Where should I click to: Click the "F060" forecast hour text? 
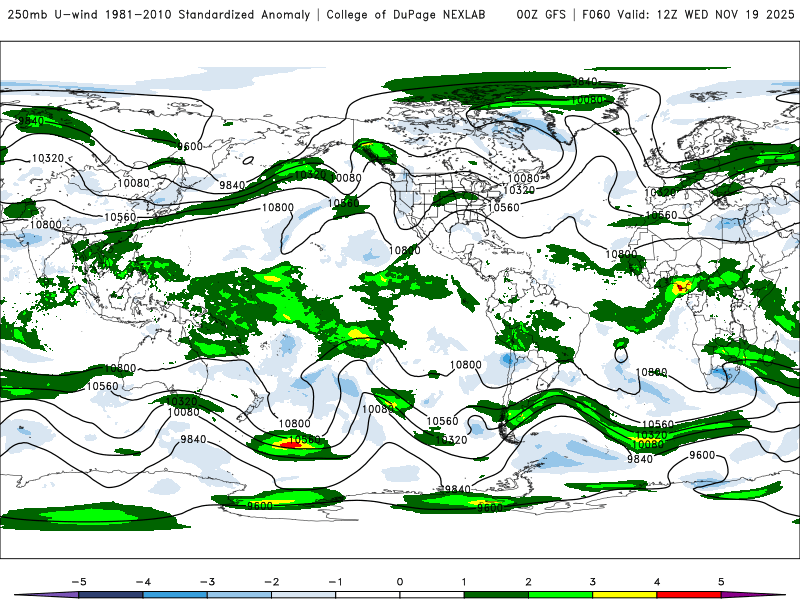tap(596, 15)
